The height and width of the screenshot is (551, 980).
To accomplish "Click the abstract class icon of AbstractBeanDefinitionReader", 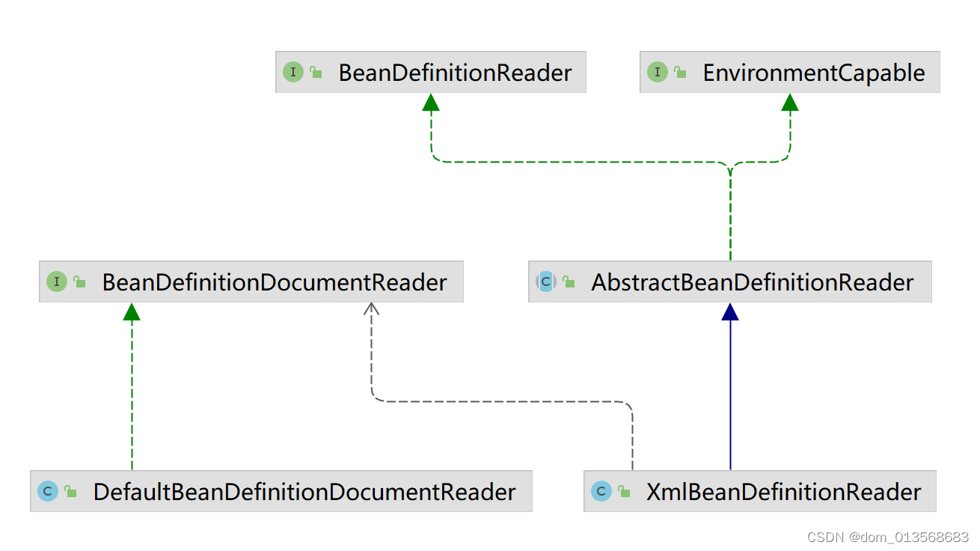I will point(545,282).
